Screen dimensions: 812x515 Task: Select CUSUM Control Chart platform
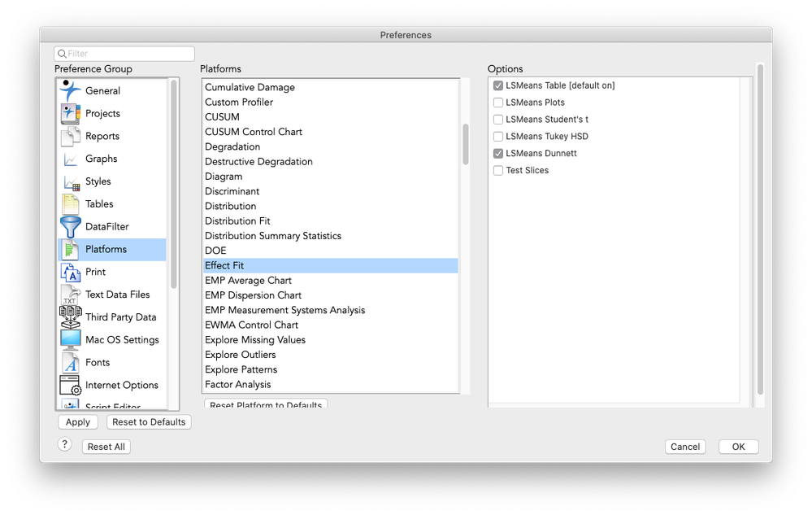(330, 132)
